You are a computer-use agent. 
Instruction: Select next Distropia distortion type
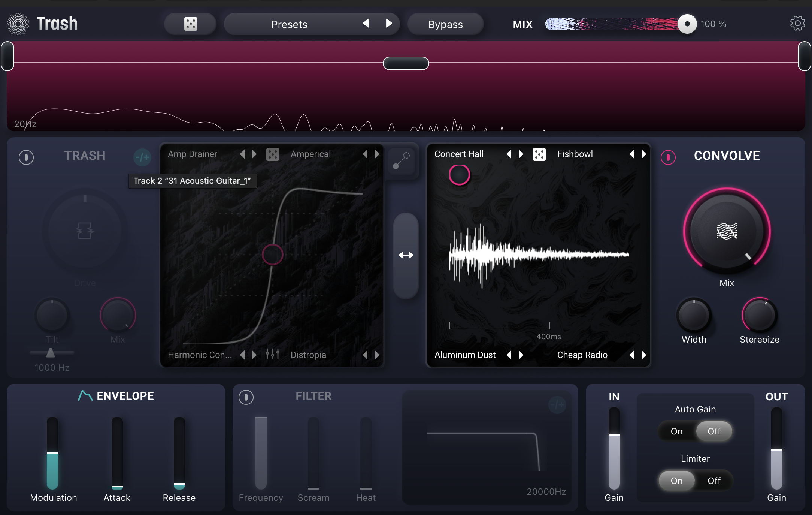point(377,355)
